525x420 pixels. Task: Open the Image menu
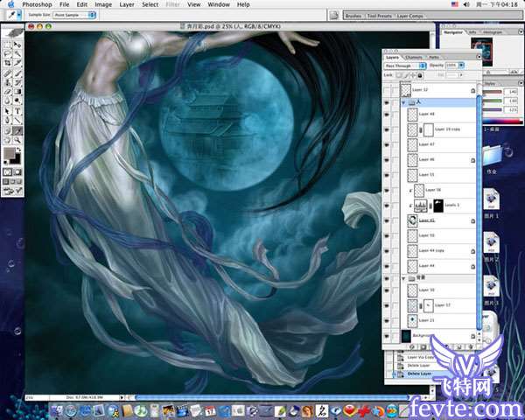click(103, 4)
